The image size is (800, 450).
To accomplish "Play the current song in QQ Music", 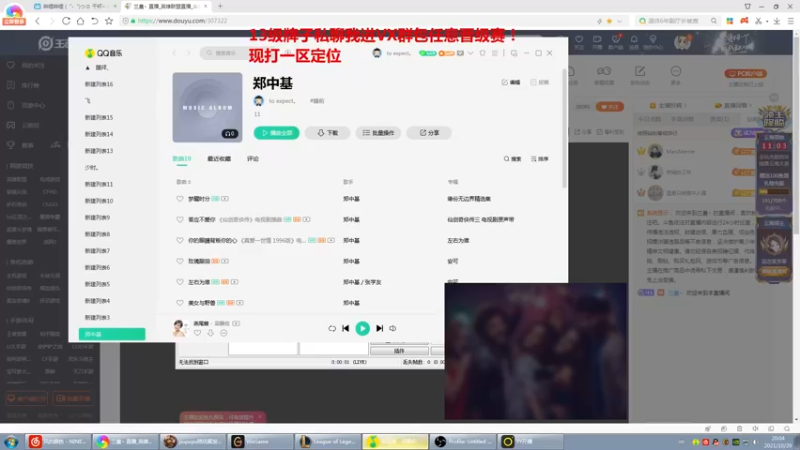I will [362, 328].
